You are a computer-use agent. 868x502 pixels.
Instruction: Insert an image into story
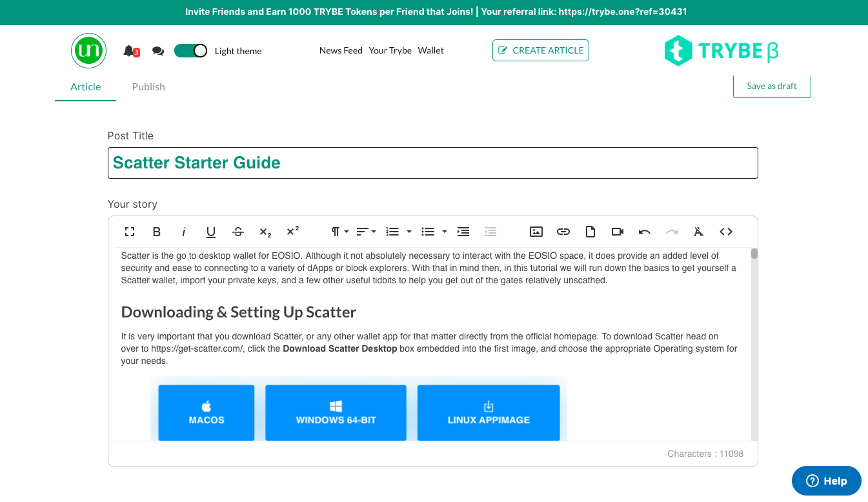pyautogui.click(x=536, y=232)
